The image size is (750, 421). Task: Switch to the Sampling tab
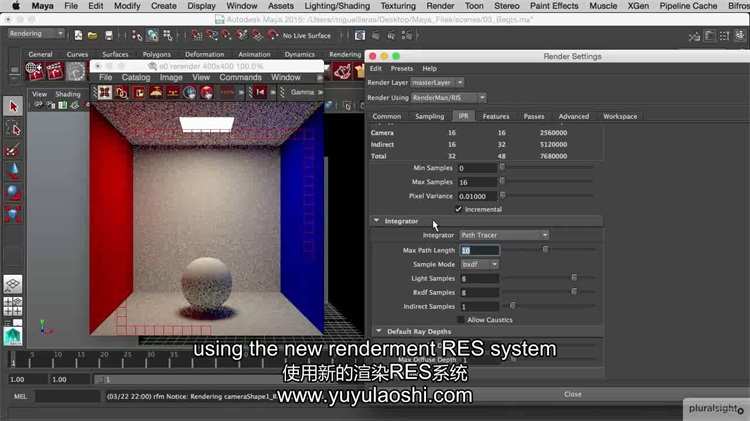[430, 116]
